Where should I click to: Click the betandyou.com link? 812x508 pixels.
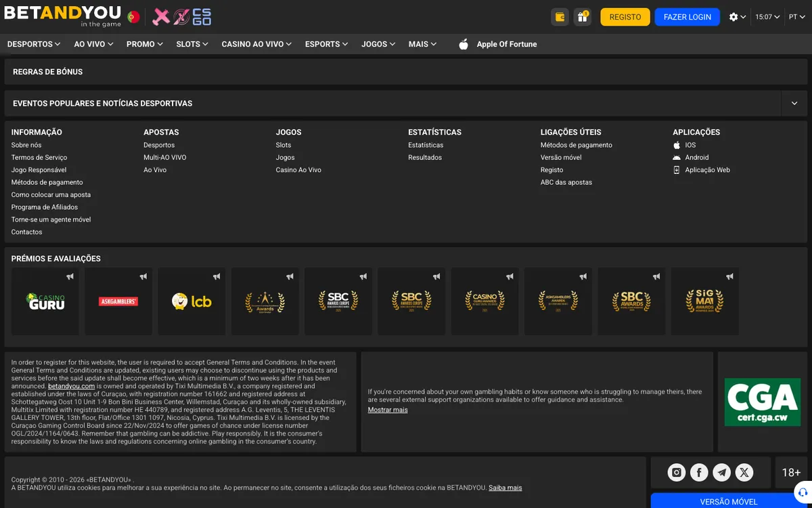pyautogui.click(x=71, y=386)
